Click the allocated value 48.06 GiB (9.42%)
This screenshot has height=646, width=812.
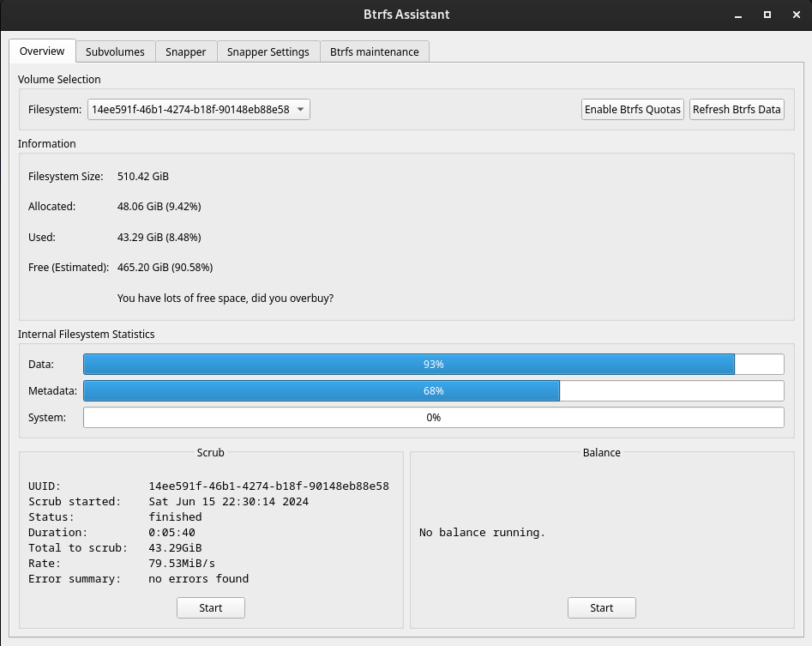coord(159,206)
